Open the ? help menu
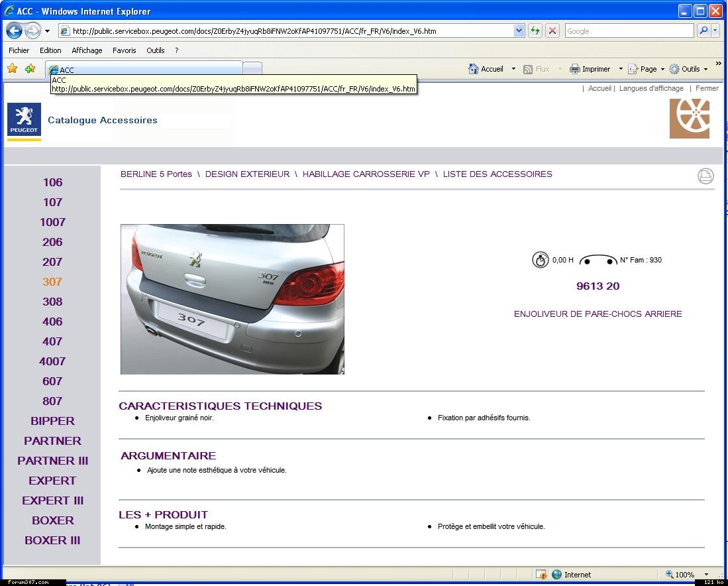 point(176,50)
